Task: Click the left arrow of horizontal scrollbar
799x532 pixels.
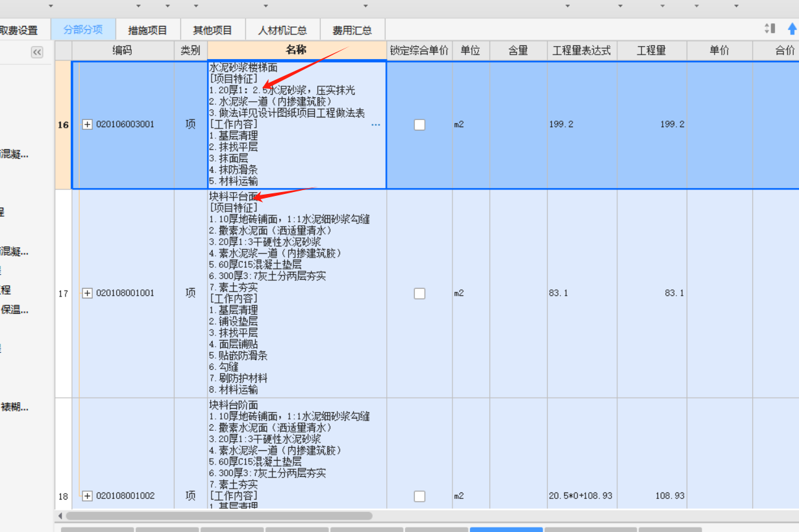Action: pyautogui.click(x=60, y=516)
